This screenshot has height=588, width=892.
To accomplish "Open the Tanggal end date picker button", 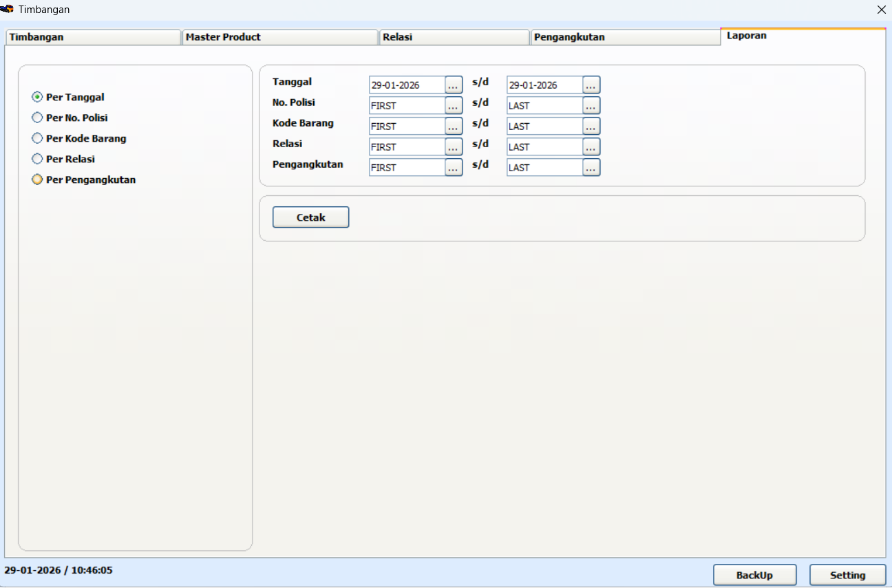I will pos(591,85).
